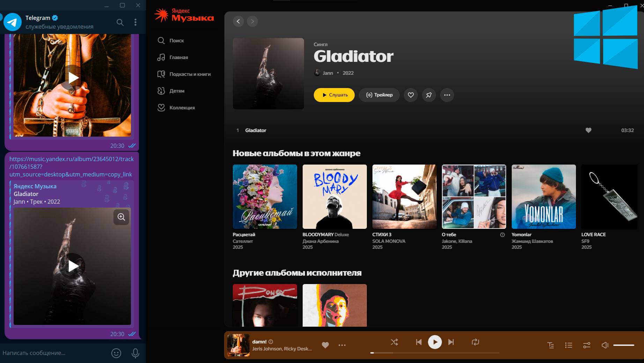Viewport: 644px width, 363px height.
Task: Open the colorful face album cover
Action: (x=335, y=305)
